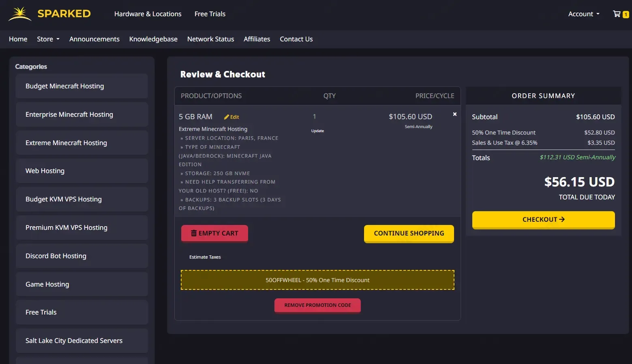Screen dimensions: 632x364
Task: Click the $112.31 USD Semi-Annually total
Action: click(578, 157)
